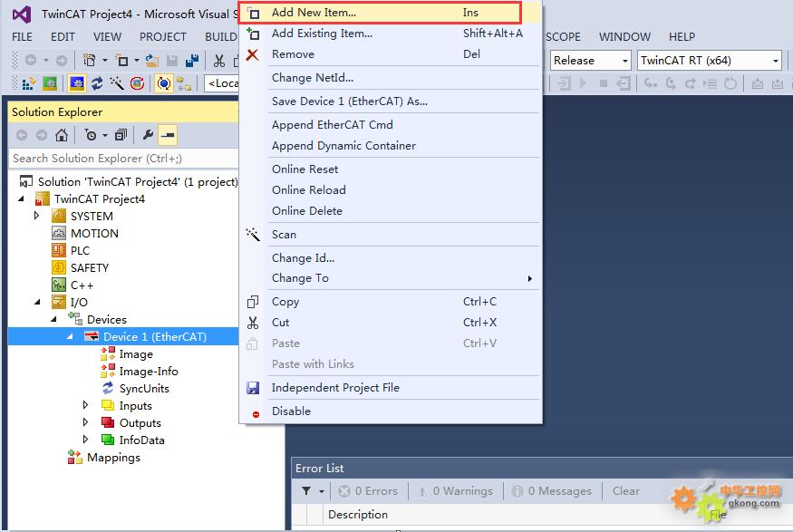Select Remove in the context menu
The width and height of the screenshot is (793, 532).
(391, 54)
